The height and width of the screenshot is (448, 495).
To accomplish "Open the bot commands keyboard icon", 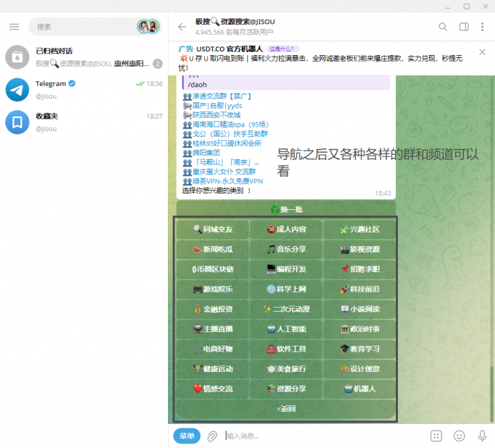I will click(x=437, y=436).
